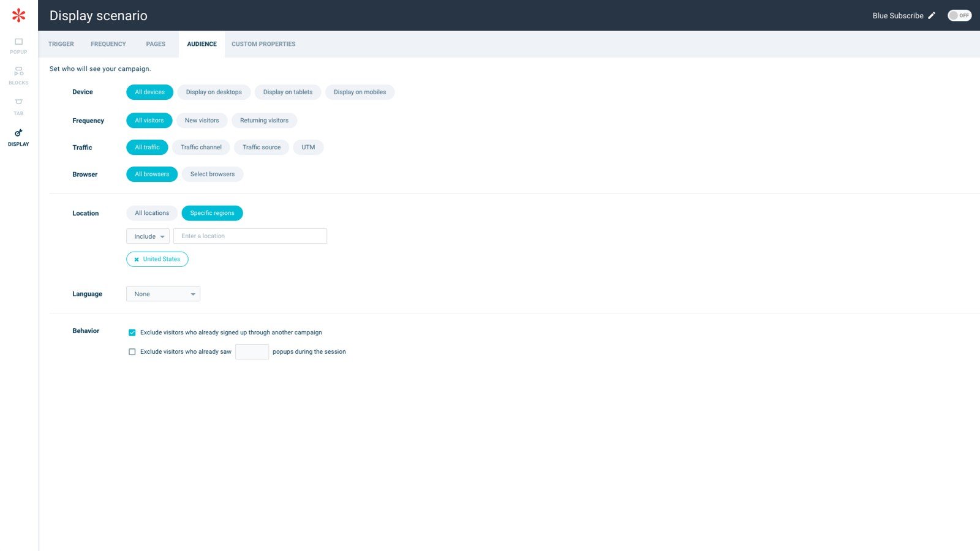
Task: Select All devices option
Action: (x=149, y=92)
